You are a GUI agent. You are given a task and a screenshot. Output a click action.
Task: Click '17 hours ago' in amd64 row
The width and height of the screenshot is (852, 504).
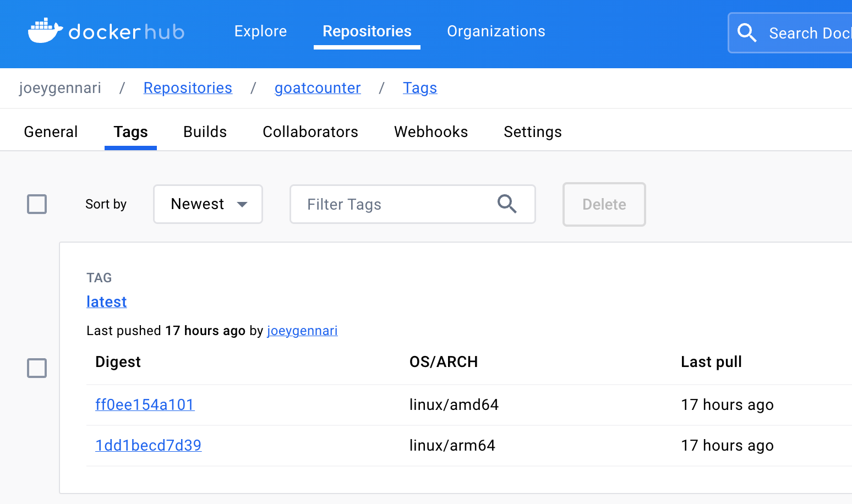(x=727, y=405)
